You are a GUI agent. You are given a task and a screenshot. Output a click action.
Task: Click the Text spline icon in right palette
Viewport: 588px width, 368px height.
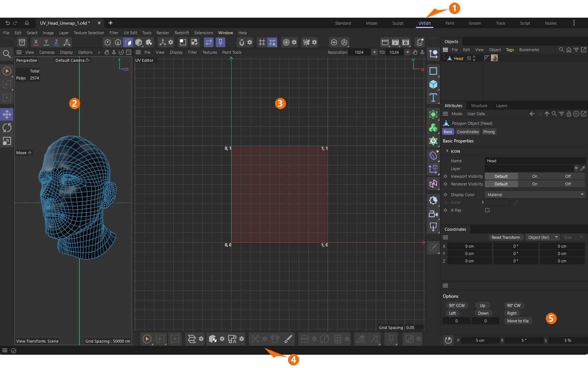point(433,98)
